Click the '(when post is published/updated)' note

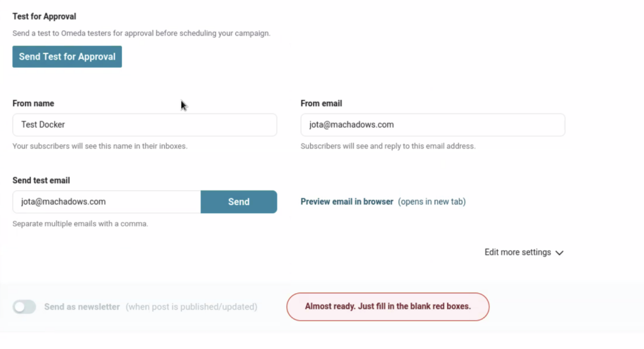(191, 307)
